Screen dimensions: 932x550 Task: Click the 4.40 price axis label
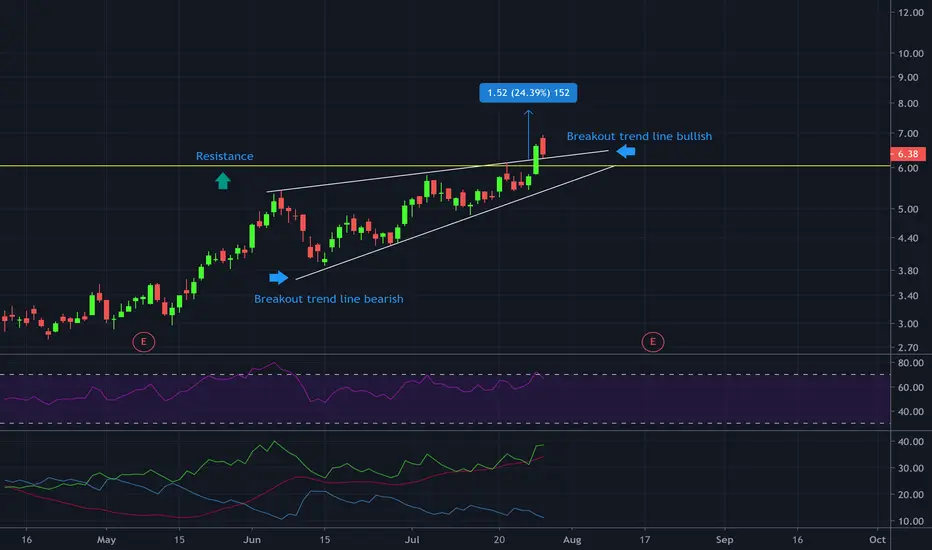pyautogui.click(x=908, y=238)
